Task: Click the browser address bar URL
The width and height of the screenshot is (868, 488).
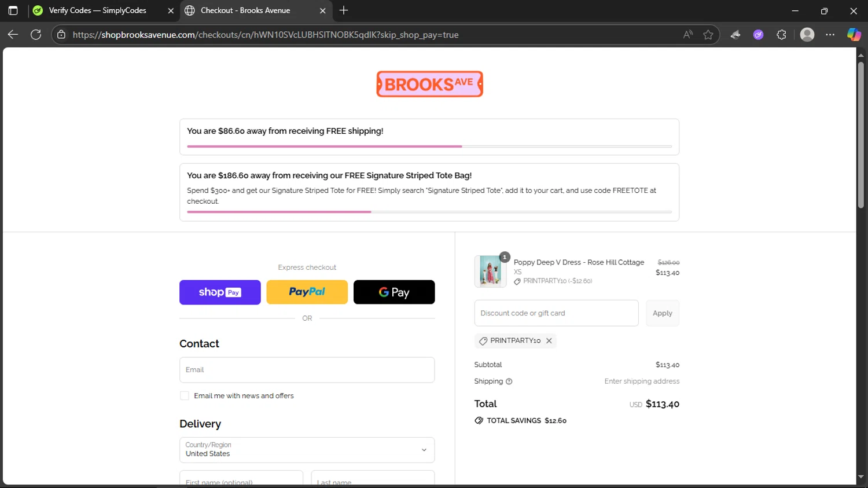Action: [x=266, y=35]
